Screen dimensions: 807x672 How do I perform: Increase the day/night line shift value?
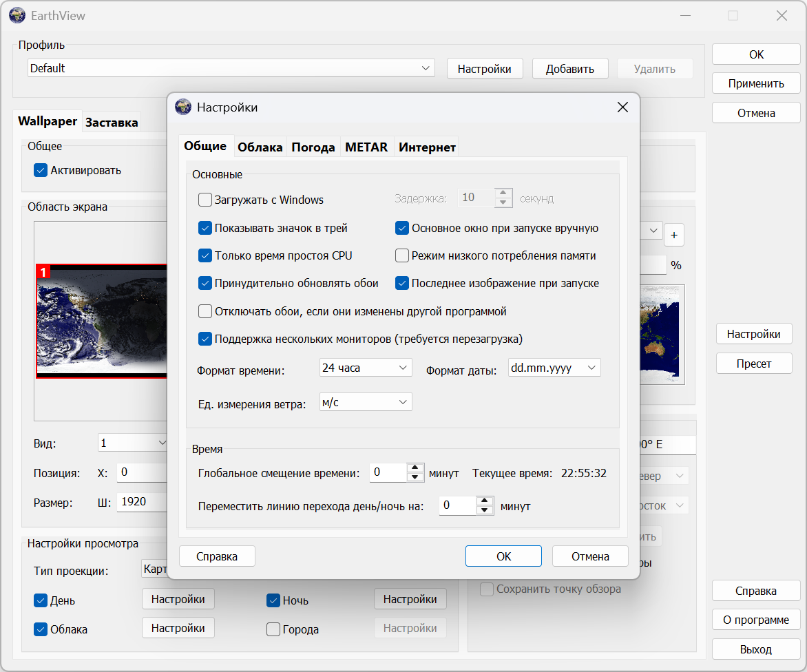tap(485, 501)
